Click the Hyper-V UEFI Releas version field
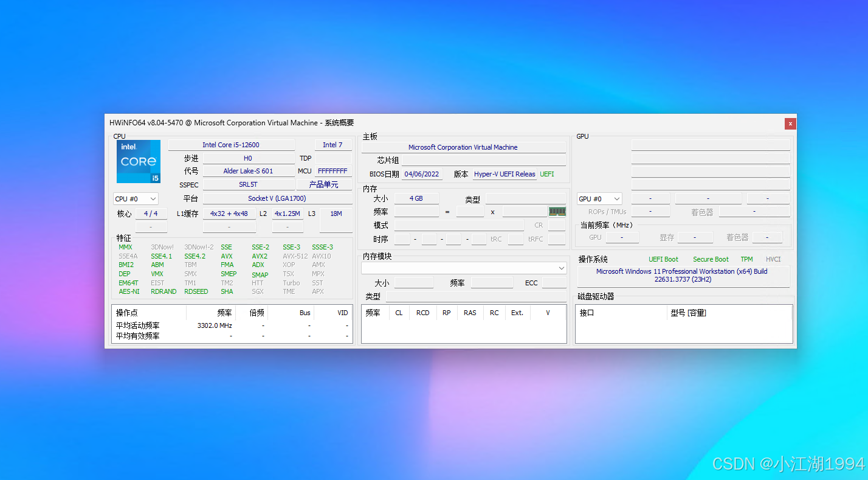The height and width of the screenshot is (480, 868). coord(505,174)
